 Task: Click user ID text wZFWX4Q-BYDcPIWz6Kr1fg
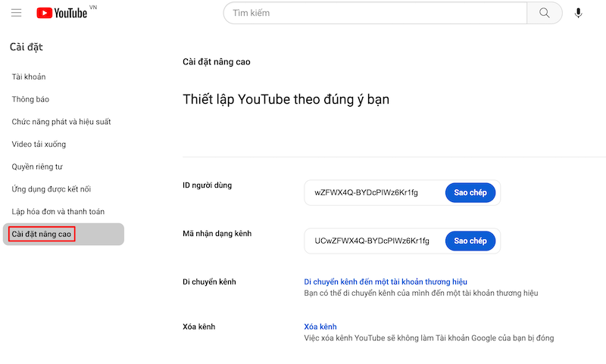point(366,193)
